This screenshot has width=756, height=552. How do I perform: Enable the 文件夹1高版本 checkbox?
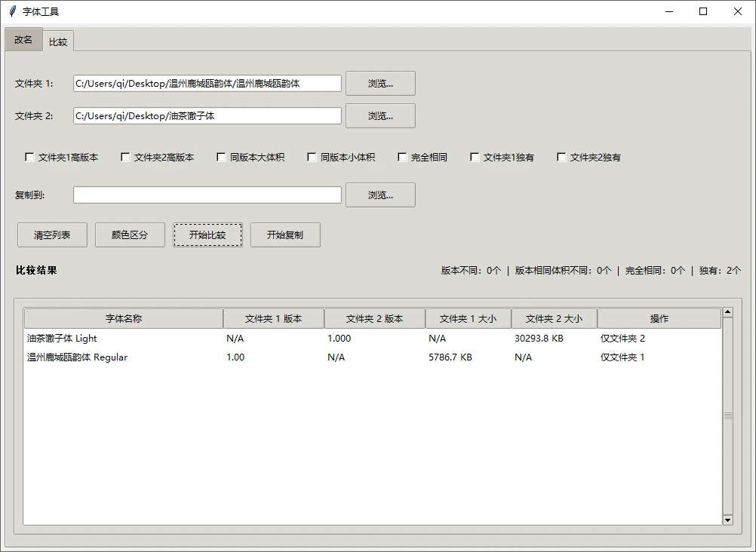pyautogui.click(x=29, y=156)
